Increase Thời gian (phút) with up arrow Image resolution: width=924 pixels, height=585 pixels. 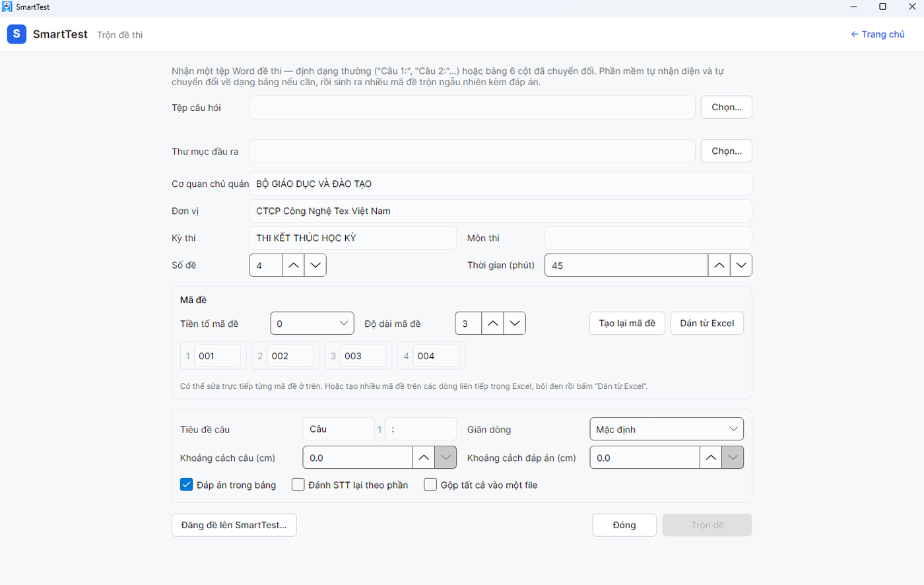coord(719,265)
